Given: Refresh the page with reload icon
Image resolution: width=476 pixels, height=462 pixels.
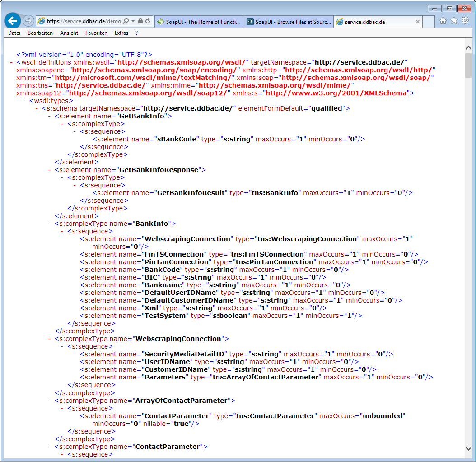Looking at the screenshot, I should pos(148,21).
